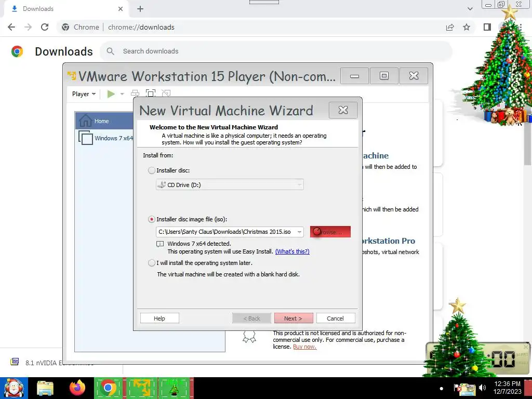Select Windows 7 x64 virtual machine entry
This screenshot has width=532, height=399.
click(x=106, y=138)
